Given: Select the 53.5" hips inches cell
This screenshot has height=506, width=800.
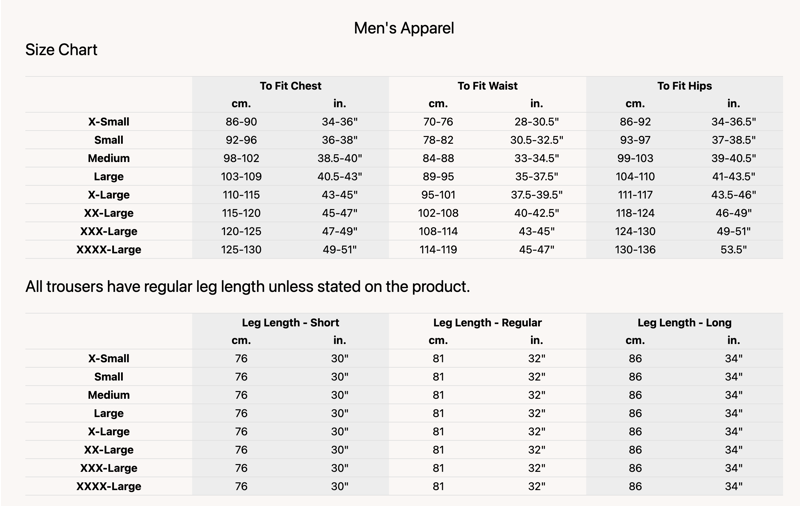Looking at the screenshot, I should [734, 249].
